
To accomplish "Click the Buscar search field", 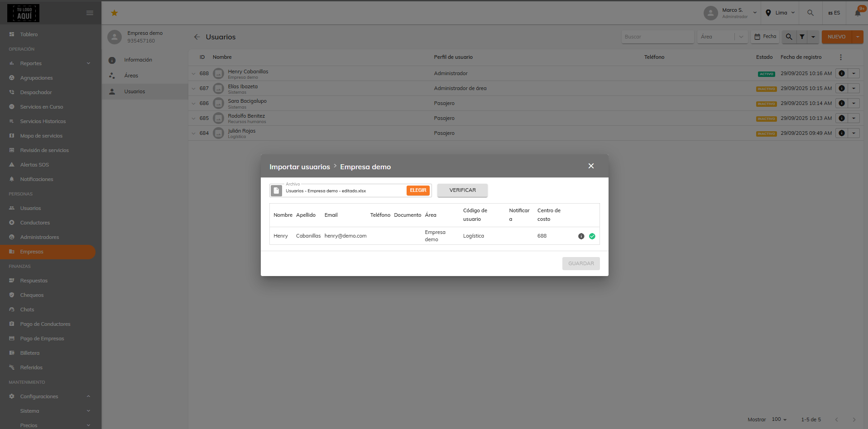I will [657, 37].
